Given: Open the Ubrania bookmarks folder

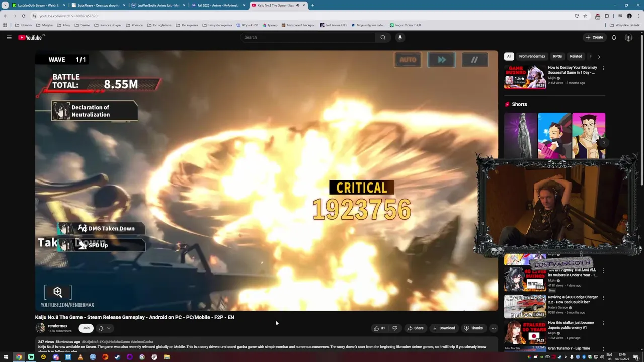Looking at the screenshot, I should click(23, 25).
